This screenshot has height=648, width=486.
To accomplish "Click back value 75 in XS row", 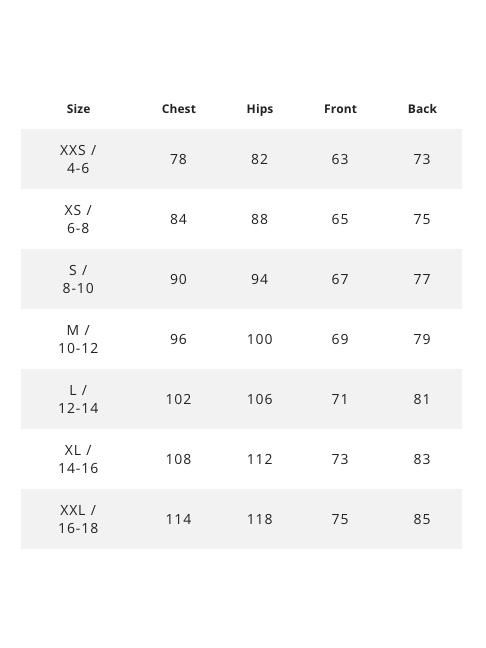I will 422,219.
